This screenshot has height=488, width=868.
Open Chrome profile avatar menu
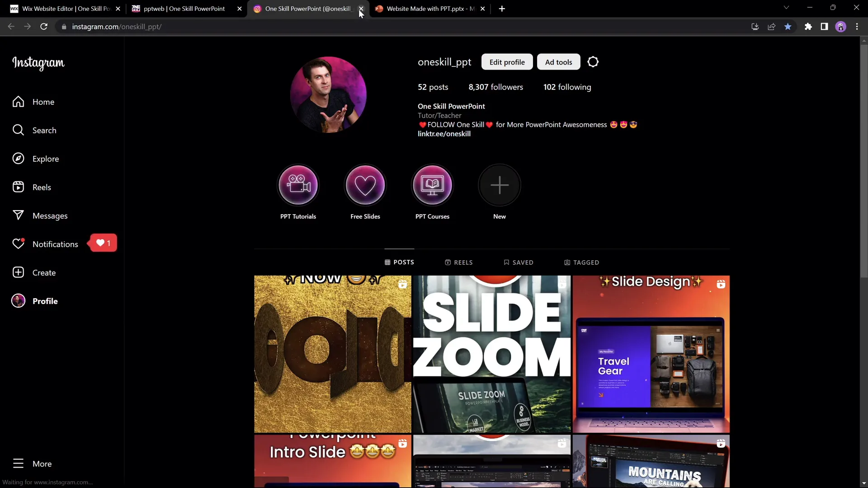840,27
